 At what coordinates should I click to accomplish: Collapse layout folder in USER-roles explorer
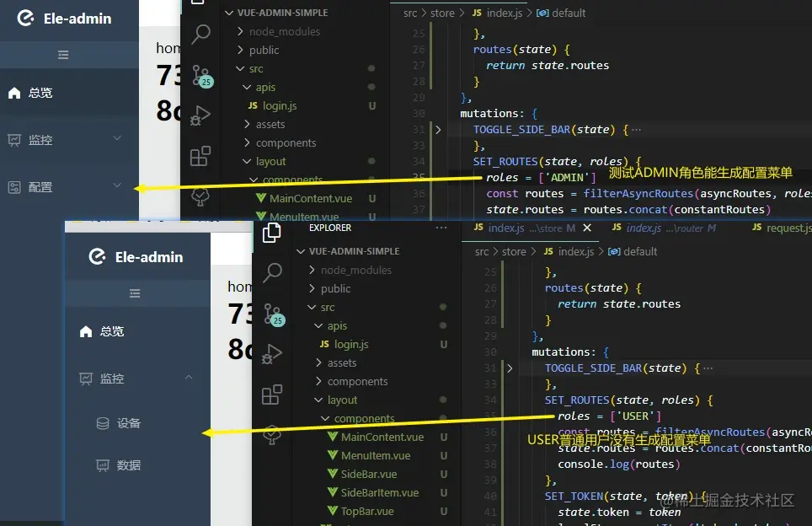(318, 400)
